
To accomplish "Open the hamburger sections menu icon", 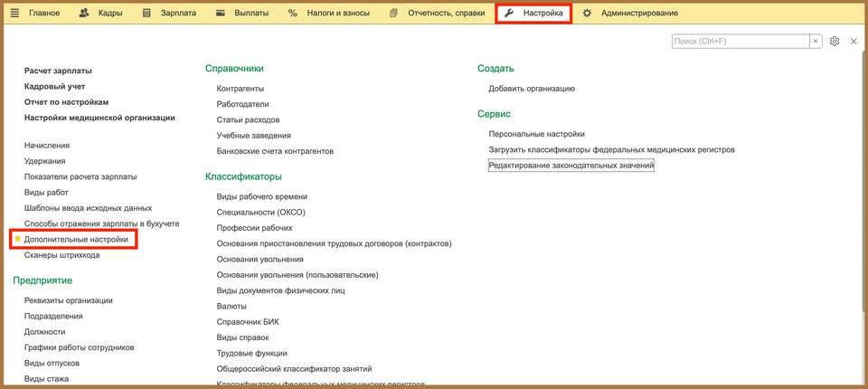I will tap(15, 13).
